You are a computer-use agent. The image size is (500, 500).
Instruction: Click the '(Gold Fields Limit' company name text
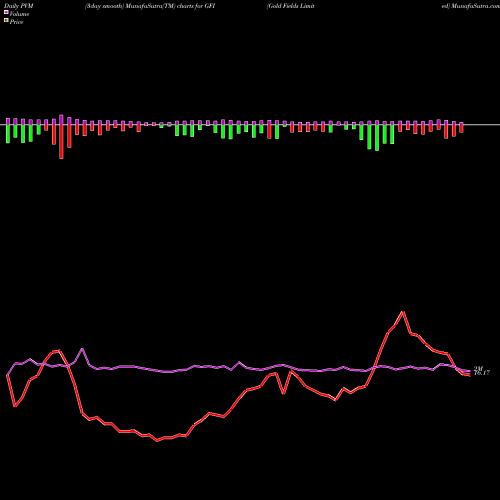pos(291,6)
